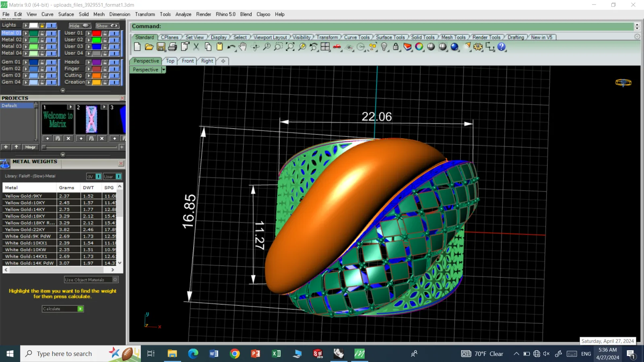Click the Calculate button
644x362 pixels.
63,309
